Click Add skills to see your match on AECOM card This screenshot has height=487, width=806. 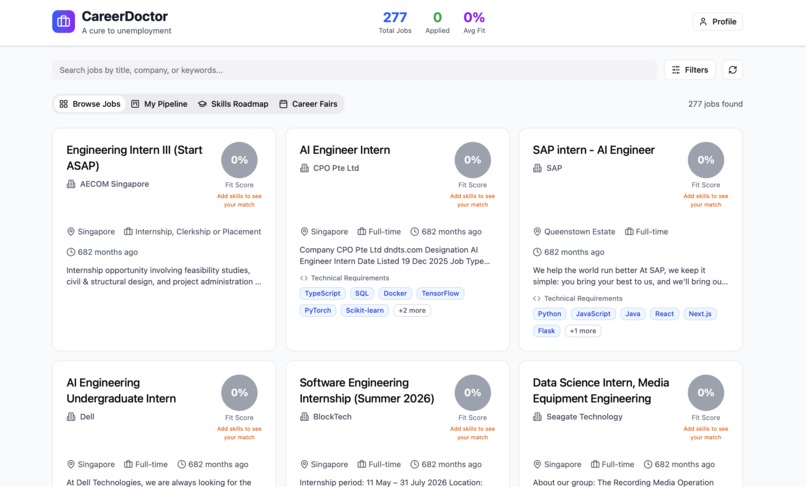(240, 201)
